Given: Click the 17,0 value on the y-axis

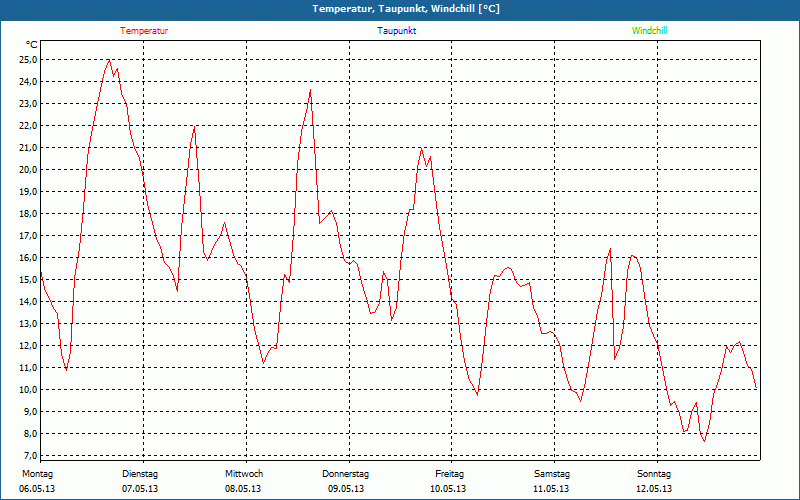Looking at the screenshot, I should tap(28, 236).
